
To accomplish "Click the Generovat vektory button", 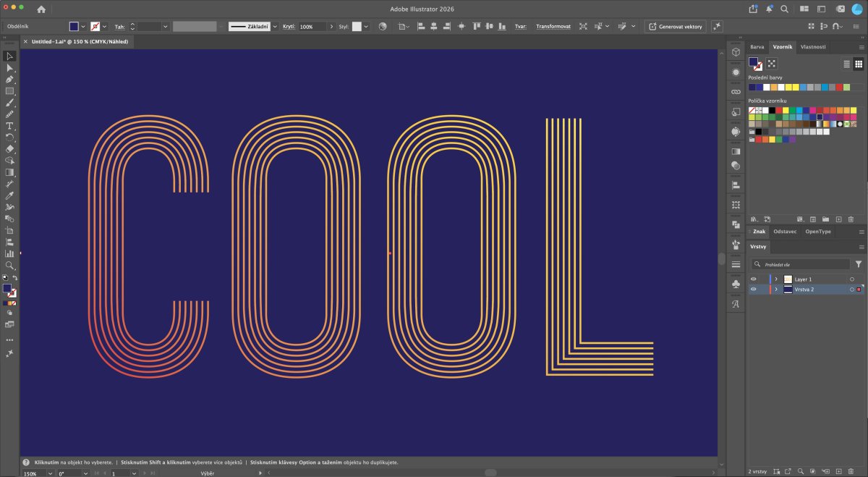I will 675,26.
